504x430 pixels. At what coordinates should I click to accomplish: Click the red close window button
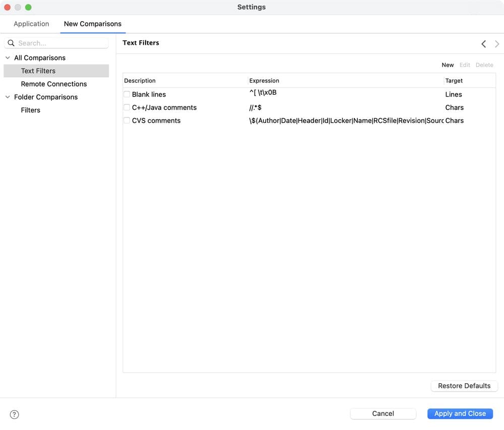8,7
